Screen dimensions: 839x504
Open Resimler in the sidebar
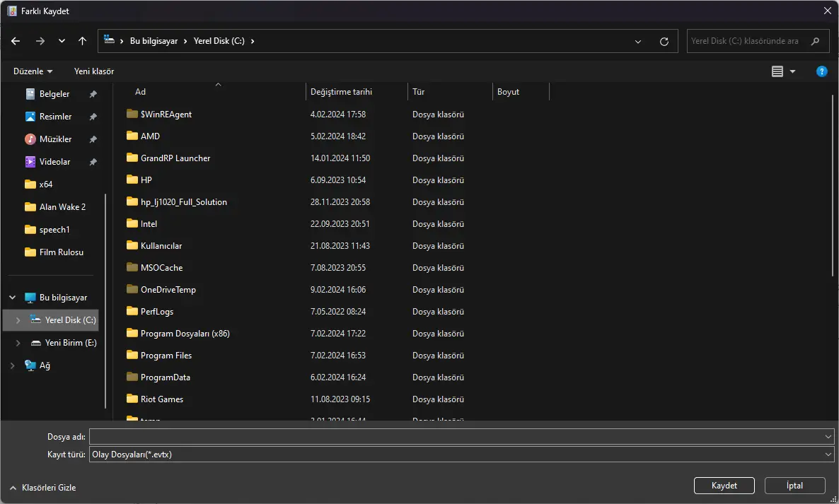[x=56, y=117]
